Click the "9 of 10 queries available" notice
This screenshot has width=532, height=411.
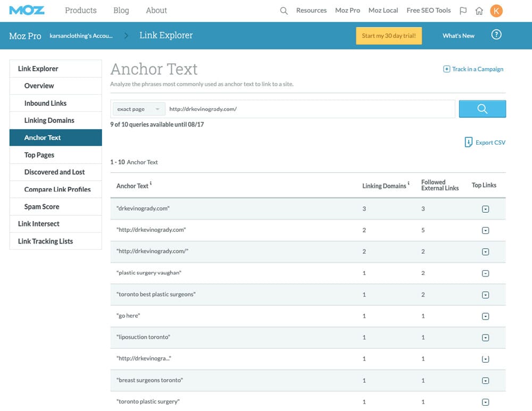(157, 124)
